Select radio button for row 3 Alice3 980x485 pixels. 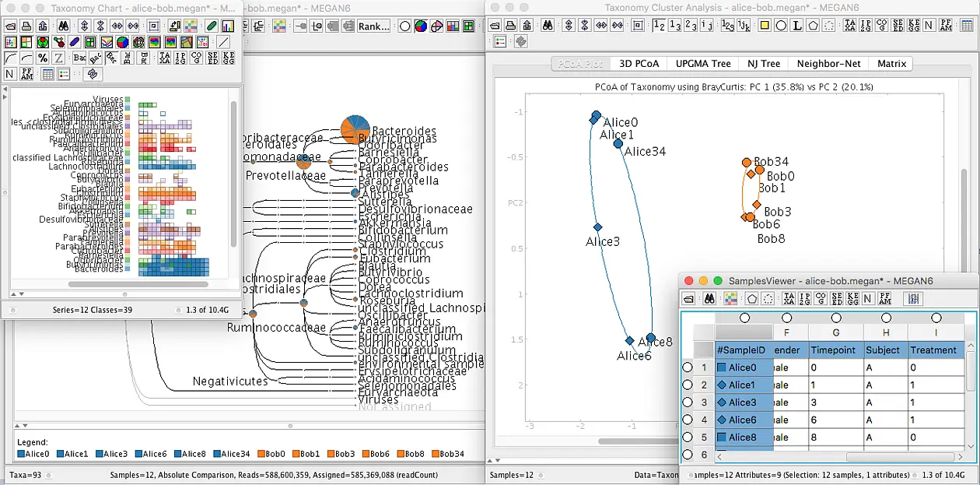point(687,402)
